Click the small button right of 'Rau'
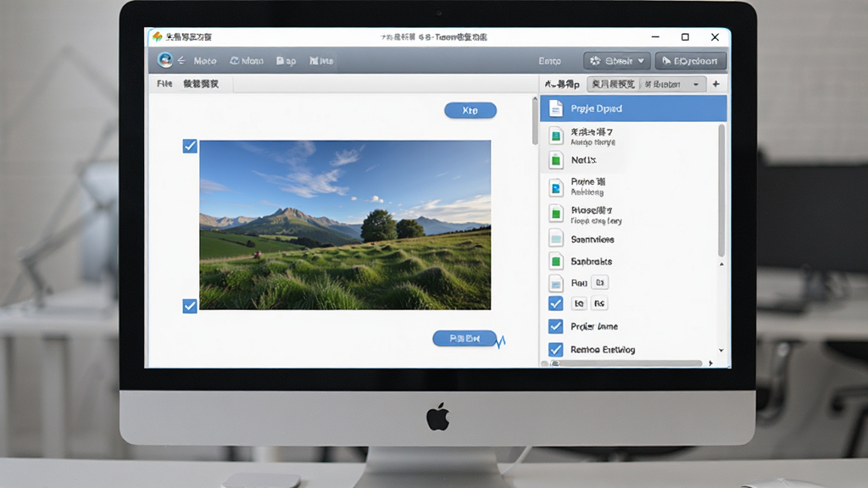 click(x=600, y=283)
